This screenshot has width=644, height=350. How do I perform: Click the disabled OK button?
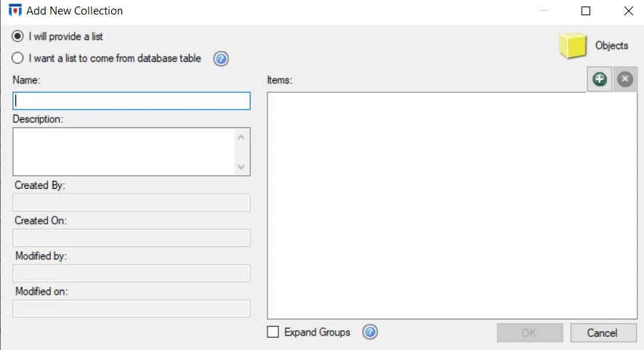(x=530, y=333)
